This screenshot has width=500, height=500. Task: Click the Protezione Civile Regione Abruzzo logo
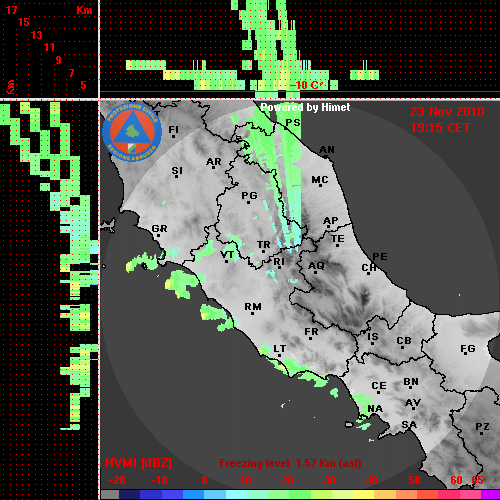click(132, 132)
